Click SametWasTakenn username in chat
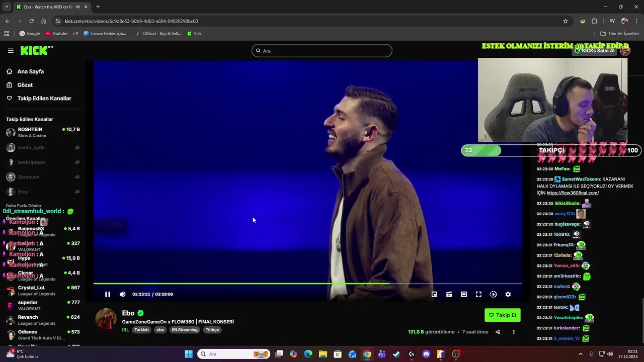 [581, 179]
